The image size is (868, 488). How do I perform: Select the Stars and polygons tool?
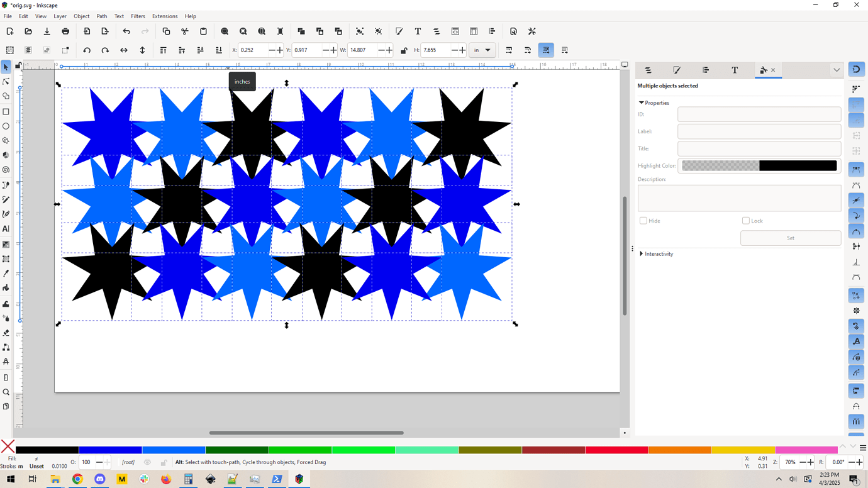(x=6, y=141)
